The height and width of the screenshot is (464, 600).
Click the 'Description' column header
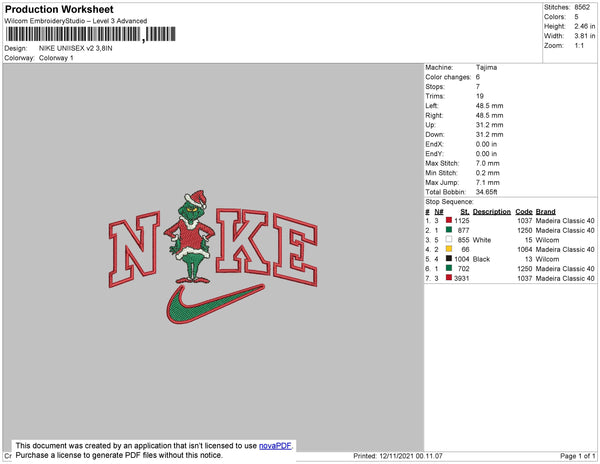492,212
